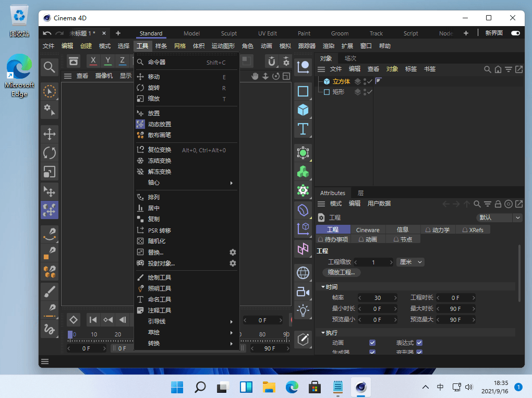The width and height of the screenshot is (532, 398).
Task: Toggle the 动画 checkbox under 执行
Action: coord(372,343)
